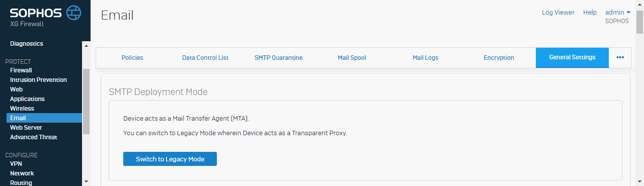Go to the Mail Logs tab
Viewport: 644px width, 186px height.
426,57
